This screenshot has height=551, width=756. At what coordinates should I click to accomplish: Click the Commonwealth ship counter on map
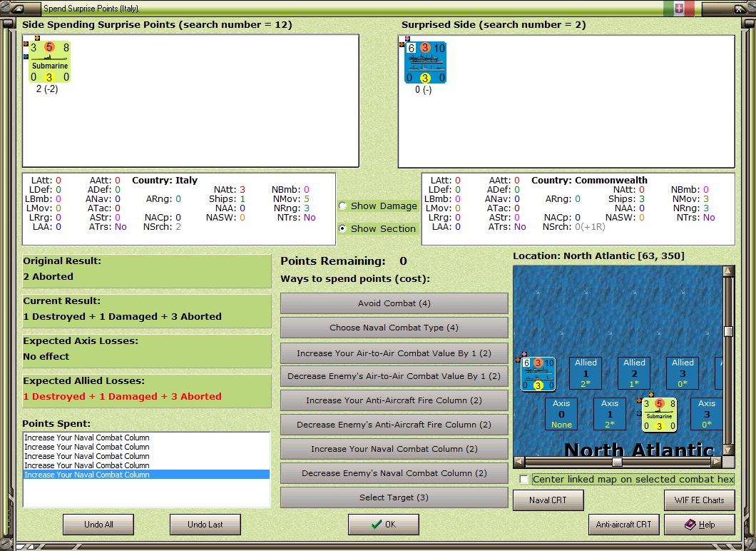[538, 374]
